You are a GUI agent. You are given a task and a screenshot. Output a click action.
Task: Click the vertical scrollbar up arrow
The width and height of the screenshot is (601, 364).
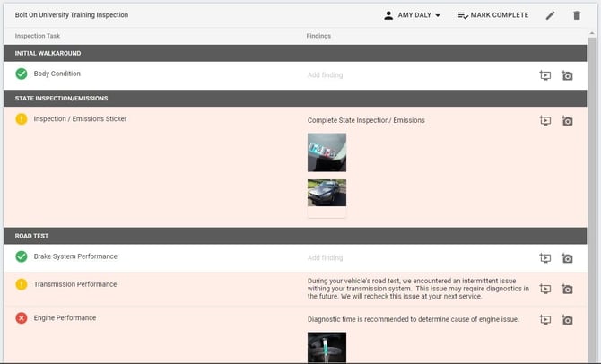pyautogui.click(x=592, y=34)
